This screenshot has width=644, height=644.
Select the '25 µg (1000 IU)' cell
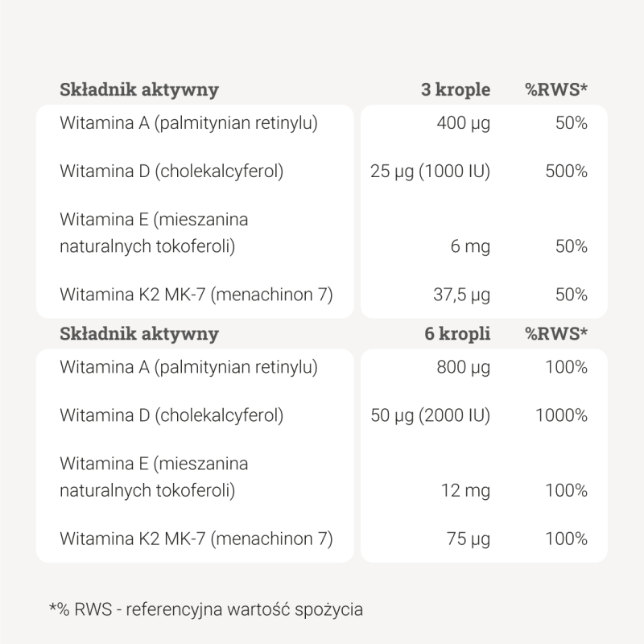click(x=430, y=171)
